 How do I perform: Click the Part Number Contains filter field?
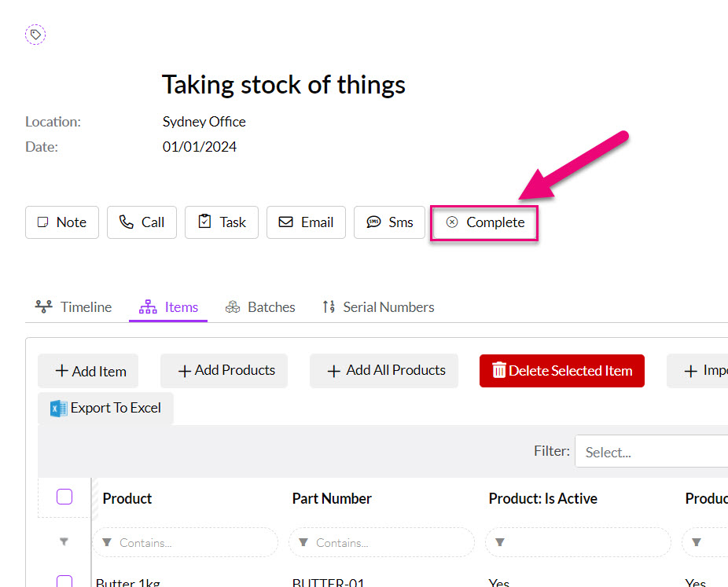click(381, 542)
